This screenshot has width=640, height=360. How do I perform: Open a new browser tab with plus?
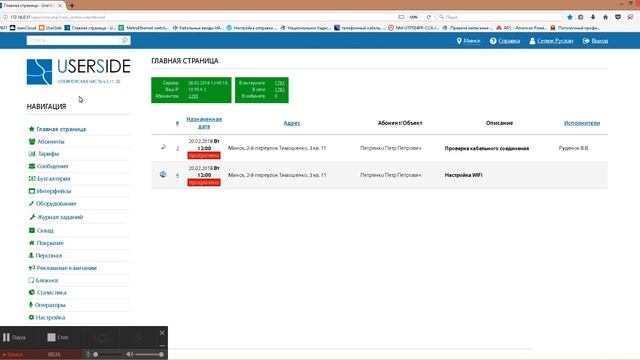(72, 5)
